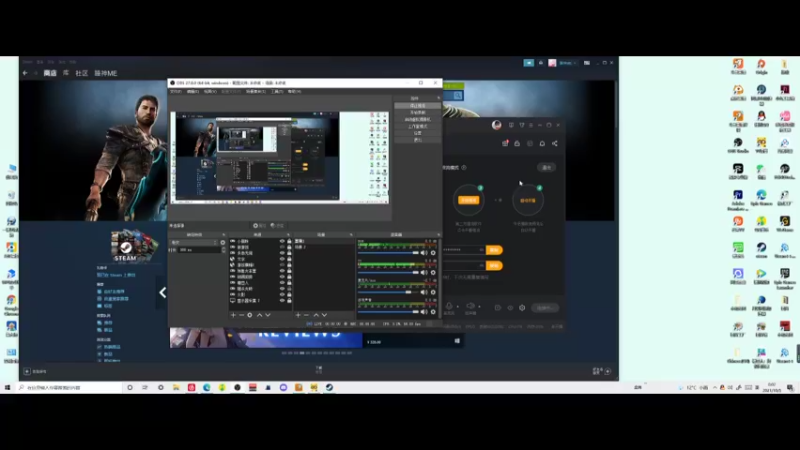
Task: Open File Explorer from the taskbar
Action: pos(176,388)
